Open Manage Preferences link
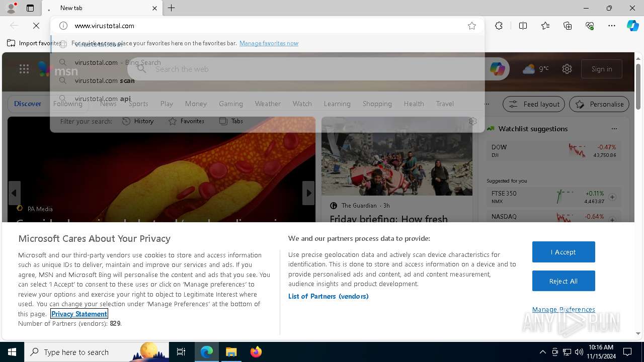The height and width of the screenshot is (362, 644). click(563, 309)
